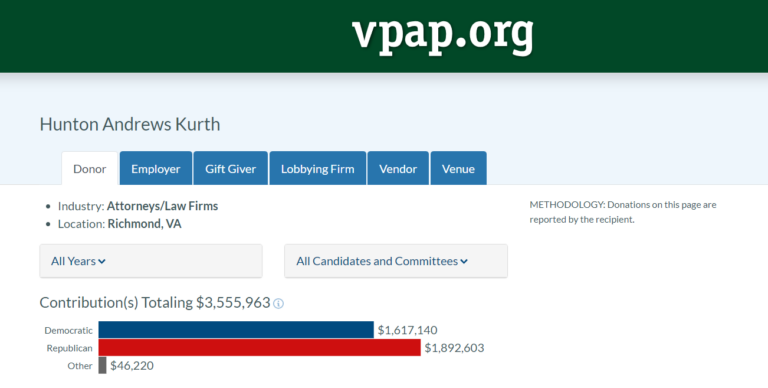Click the $1,617,140 Democratic amount label

(408, 330)
